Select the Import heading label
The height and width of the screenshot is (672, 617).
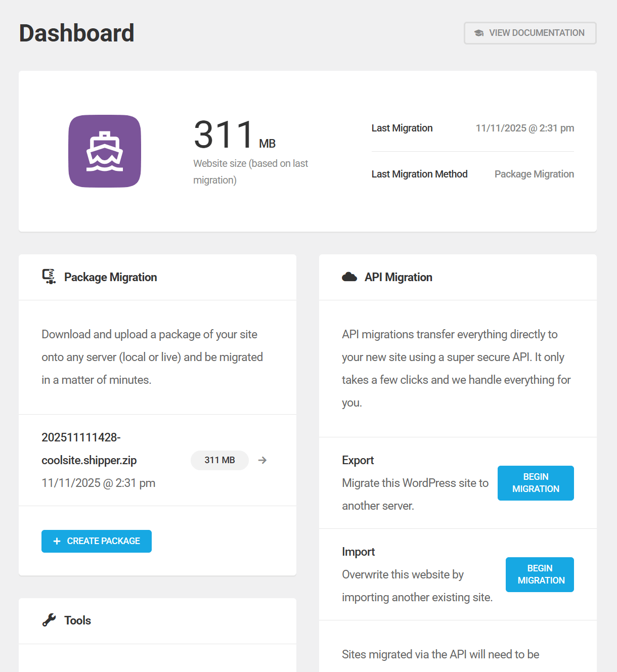tap(358, 551)
